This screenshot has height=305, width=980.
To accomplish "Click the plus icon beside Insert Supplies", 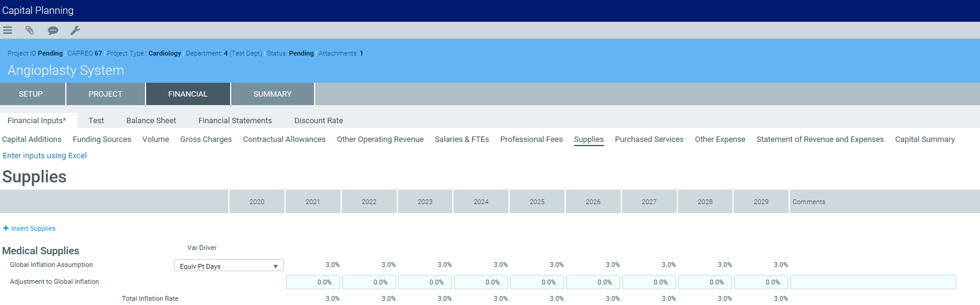I will 6,228.
